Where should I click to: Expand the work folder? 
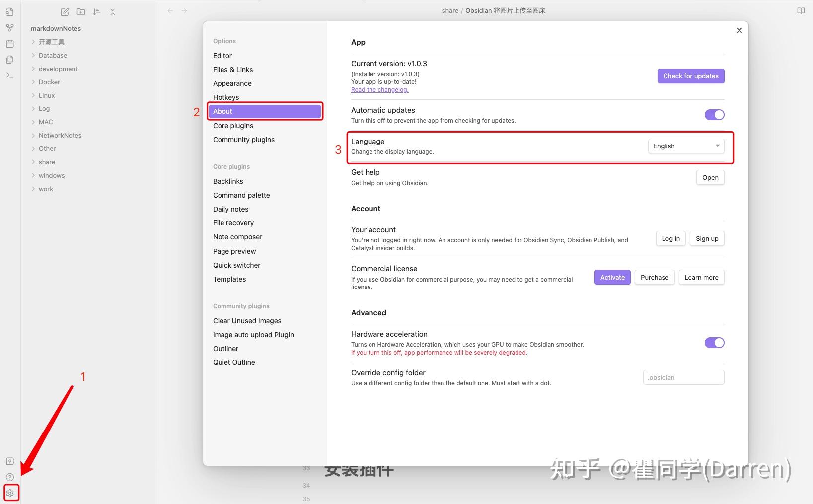(x=46, y=189)
